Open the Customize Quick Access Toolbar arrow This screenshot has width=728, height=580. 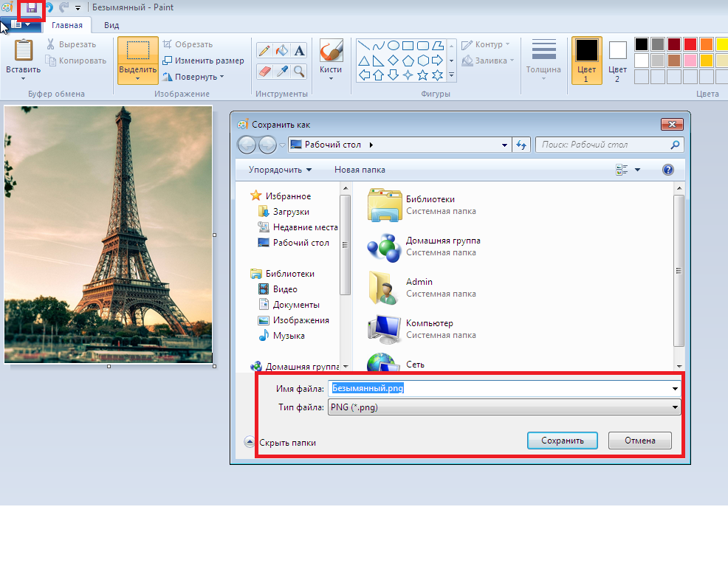point(78,8)
